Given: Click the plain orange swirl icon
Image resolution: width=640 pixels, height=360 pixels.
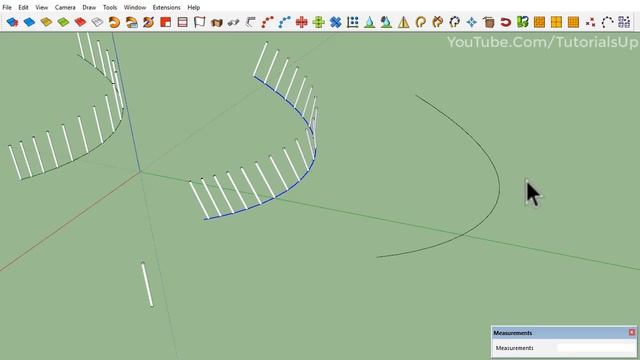Looking at the screenshot, I should (114, 22).
